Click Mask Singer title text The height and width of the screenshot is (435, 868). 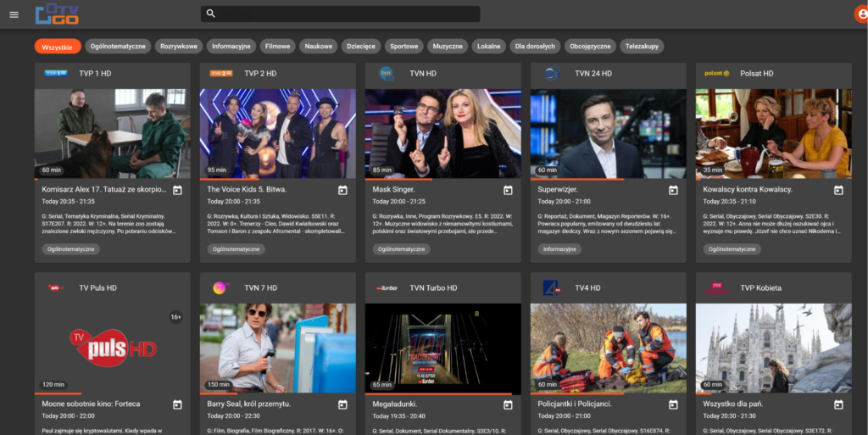point(393,189)
